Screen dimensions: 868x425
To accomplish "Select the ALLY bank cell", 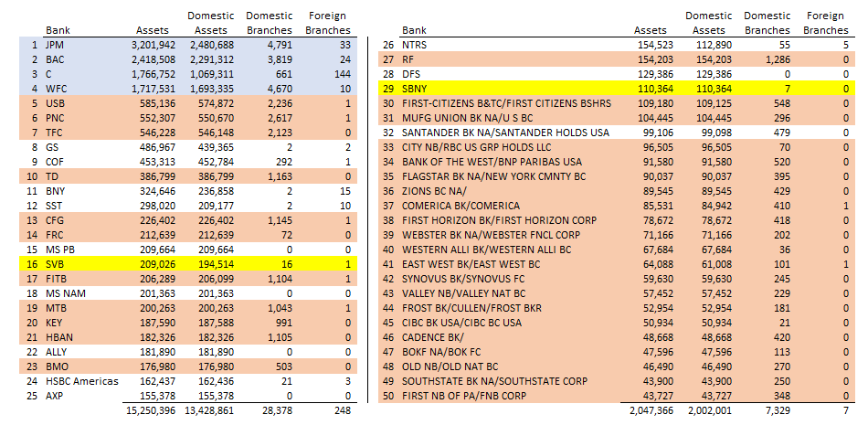I will [56, 352].
